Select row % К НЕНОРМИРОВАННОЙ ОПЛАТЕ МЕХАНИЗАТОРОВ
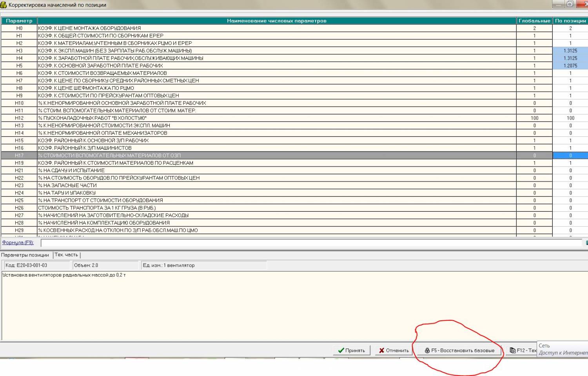 point(277,133)
